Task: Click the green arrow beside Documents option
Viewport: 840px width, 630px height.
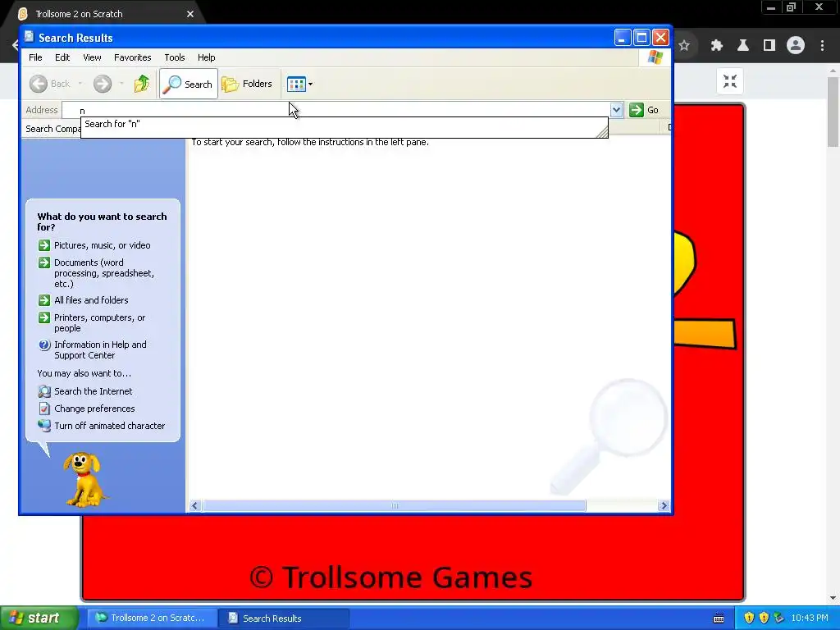Action: tap(44, 262)
